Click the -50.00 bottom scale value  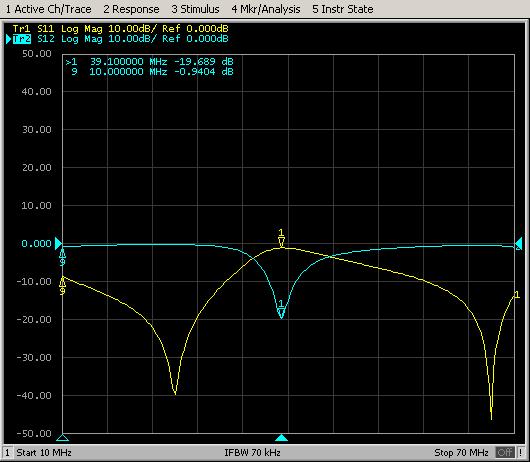pyautogui.click(x=34, y=433)
